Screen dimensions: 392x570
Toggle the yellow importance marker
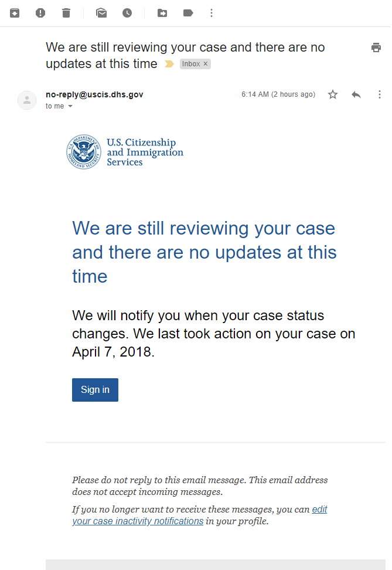click(x=169, y=64)
